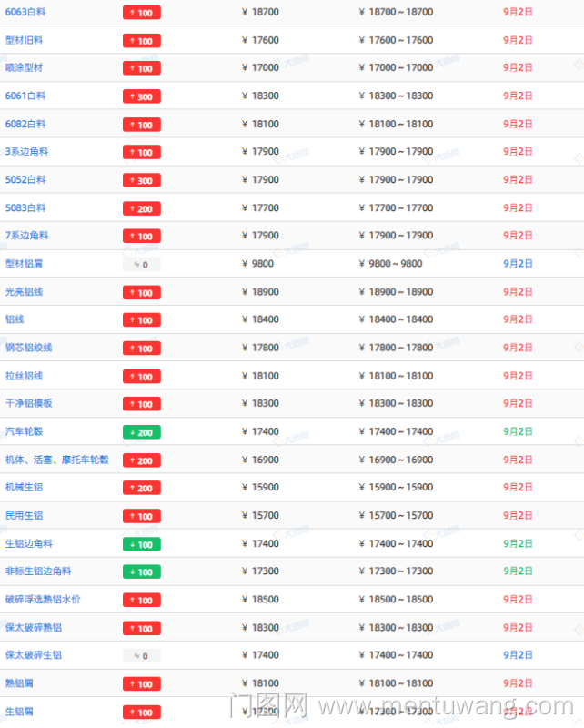Select the 熟铝屑 link
This screenshot has width=584, height=728.
(x=19, y=683)
